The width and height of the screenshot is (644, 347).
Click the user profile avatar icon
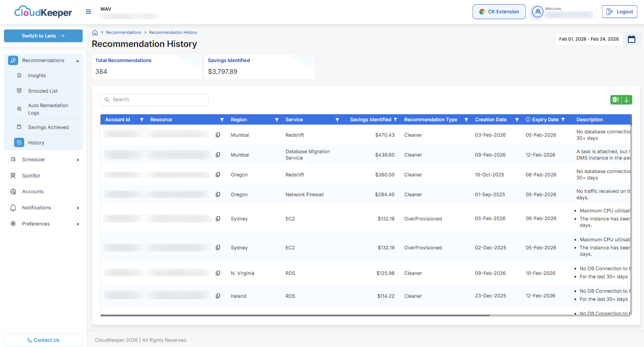(x=537, y=12)
